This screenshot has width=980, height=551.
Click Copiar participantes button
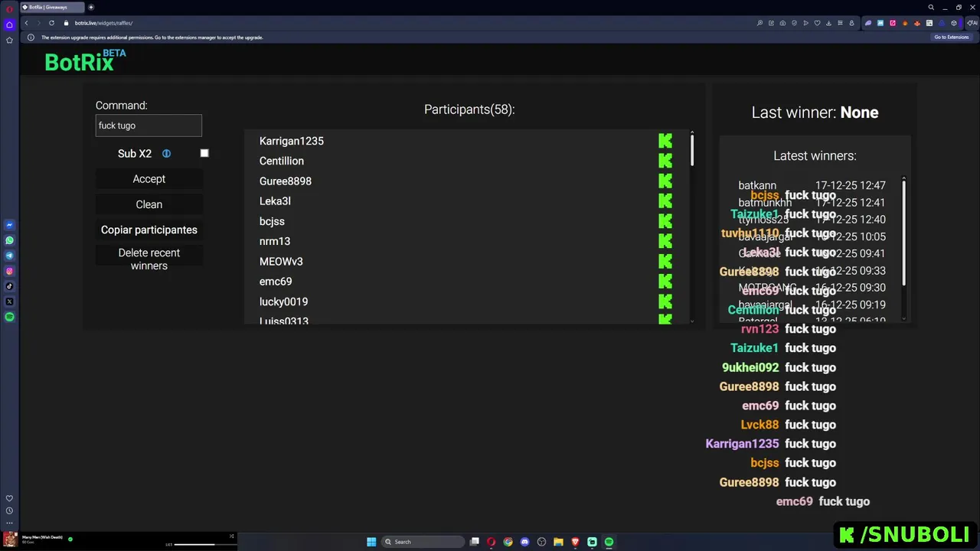149,230
